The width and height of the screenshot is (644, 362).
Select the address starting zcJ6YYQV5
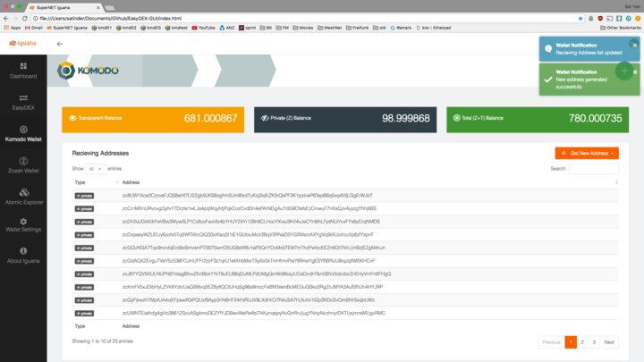click(x=257, y=274)
